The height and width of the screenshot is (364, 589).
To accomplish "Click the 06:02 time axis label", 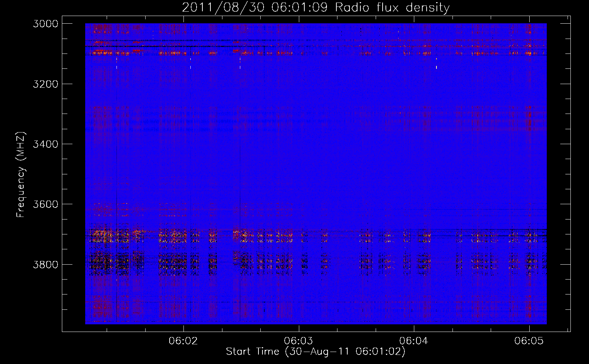I will click(x=183, y=341).
